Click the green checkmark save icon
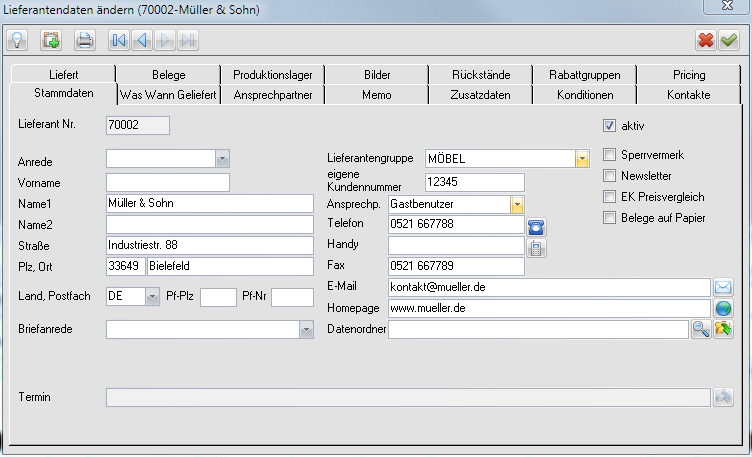The width and height of the screenshot is (752, 457). tap(729, 40)
